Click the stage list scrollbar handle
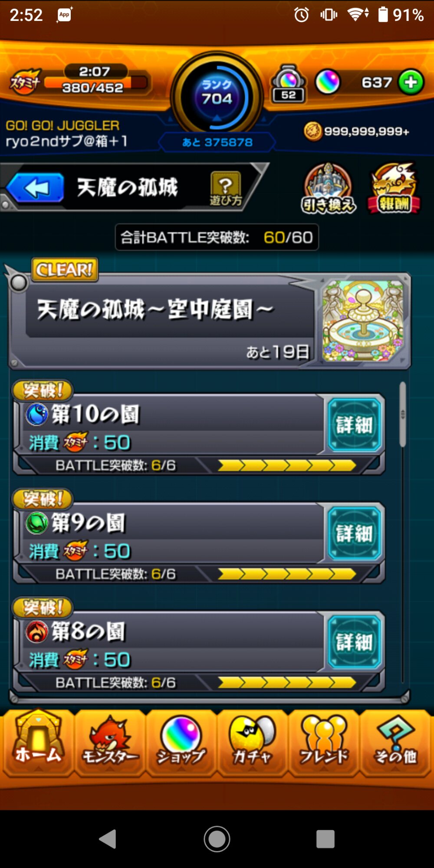The height and width of the screenshot is (868, 434). (403, 414)
